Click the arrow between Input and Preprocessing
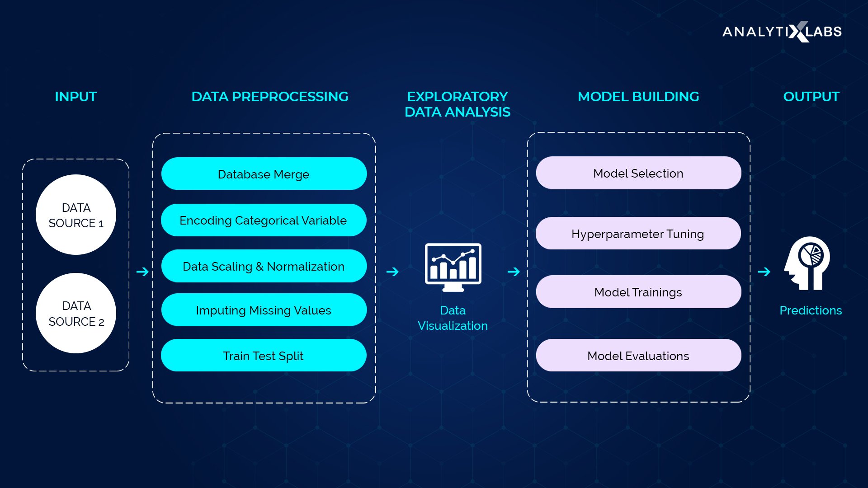The height and width of the screenshot is (488, 868). [x=142, y=271]
